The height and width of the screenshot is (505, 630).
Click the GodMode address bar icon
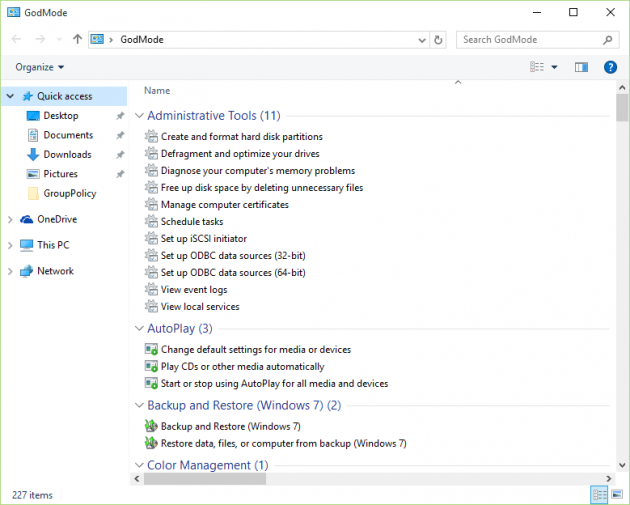coord(97,39)
